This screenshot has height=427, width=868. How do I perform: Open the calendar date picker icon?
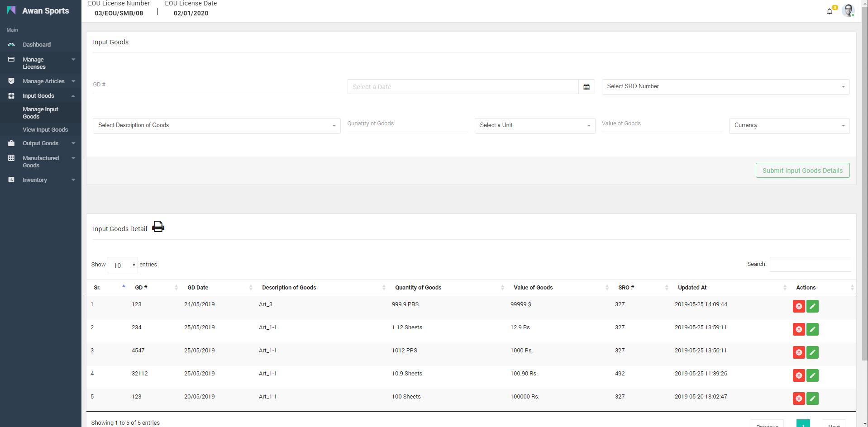pyautogui.click(x=587, y=87)
